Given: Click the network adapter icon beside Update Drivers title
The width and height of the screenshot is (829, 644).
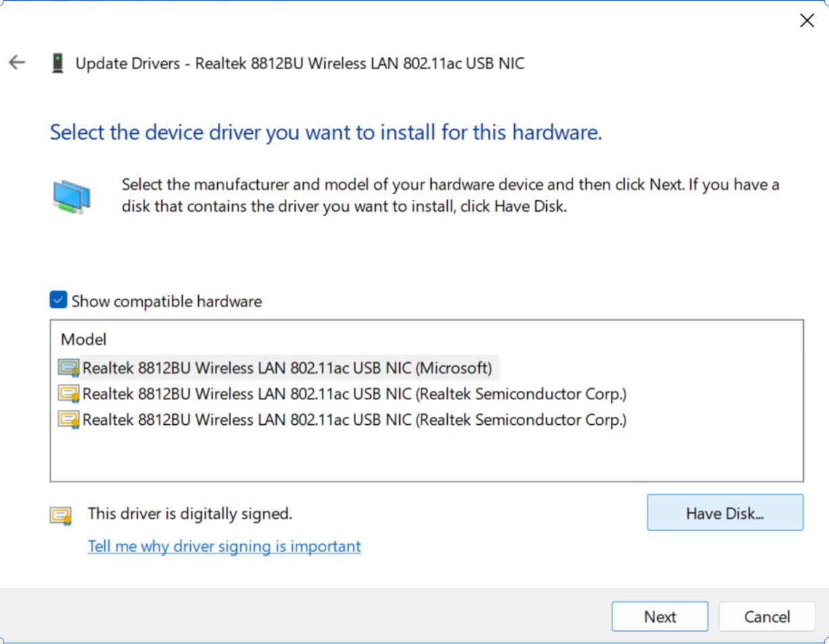Looking at the screenshot, I should click(x=58, y=64).
